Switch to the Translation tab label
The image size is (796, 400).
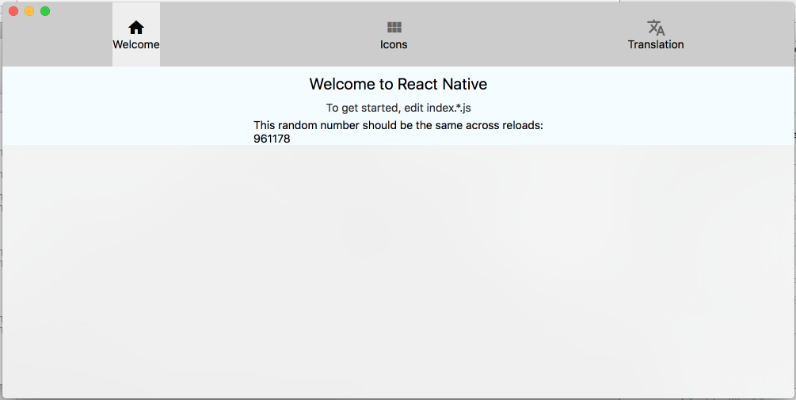(656, 45)
